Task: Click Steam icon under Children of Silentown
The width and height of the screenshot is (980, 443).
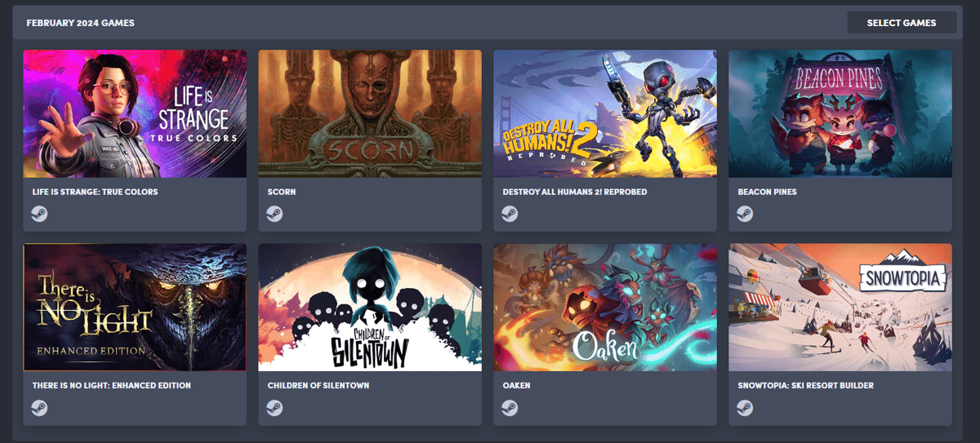Action: tap(274, 407)
